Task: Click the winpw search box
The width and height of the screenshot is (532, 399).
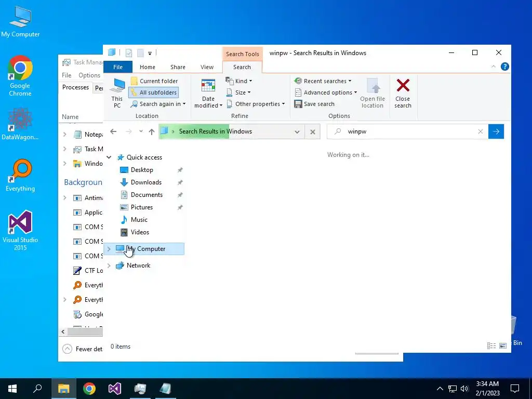Action: 407,131
